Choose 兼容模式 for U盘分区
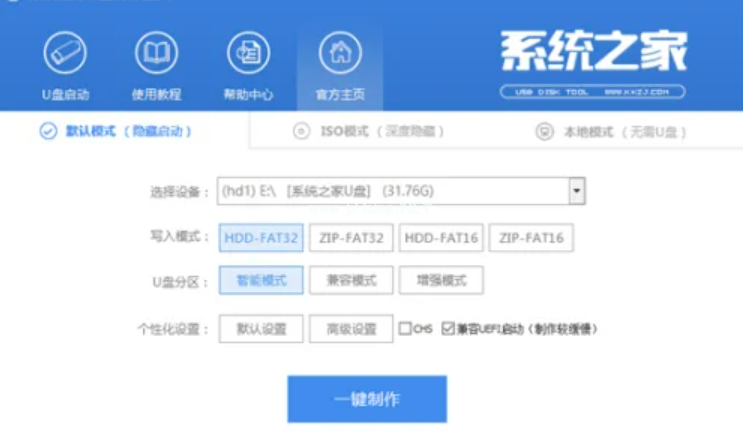The width and height of the screenshot is (750, 434). click(344, 280)
